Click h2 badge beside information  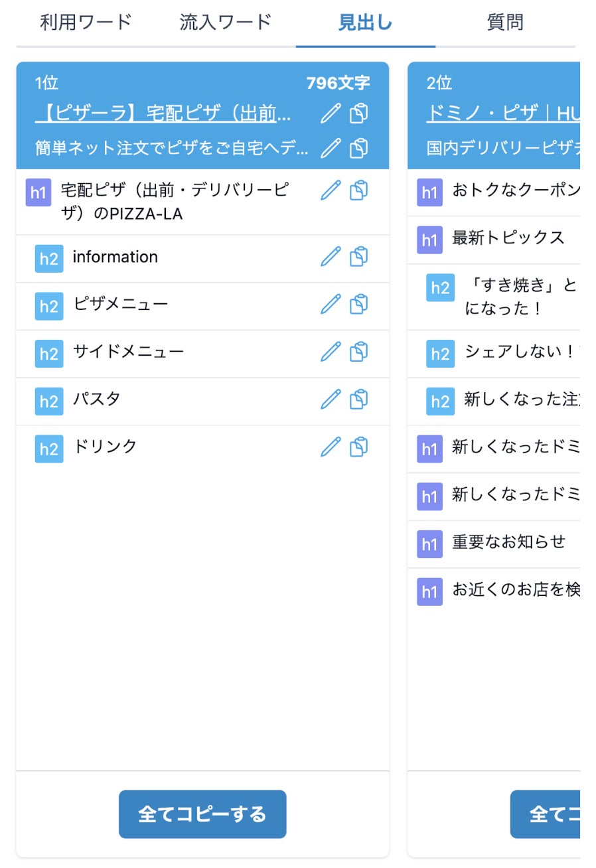pos(49,259)
